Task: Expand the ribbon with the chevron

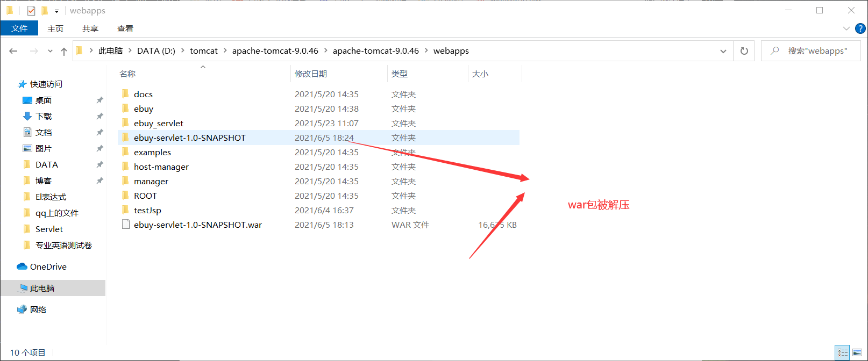Action: (846, 28)
